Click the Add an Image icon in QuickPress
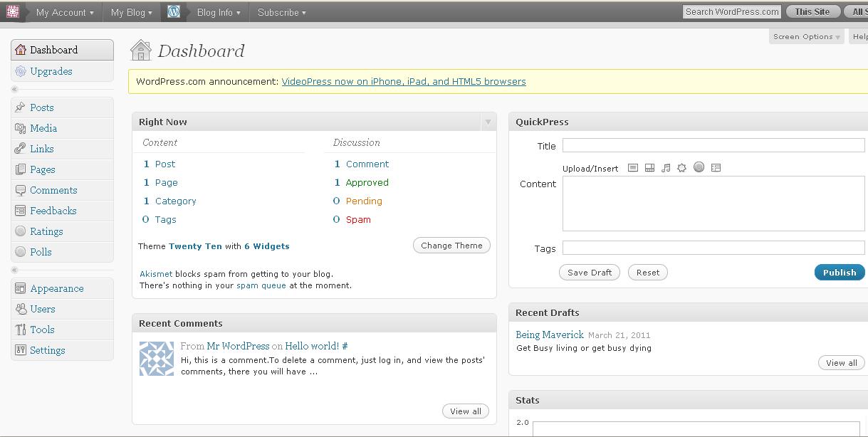This screenshot has width=868, height=437. point(633,168)
